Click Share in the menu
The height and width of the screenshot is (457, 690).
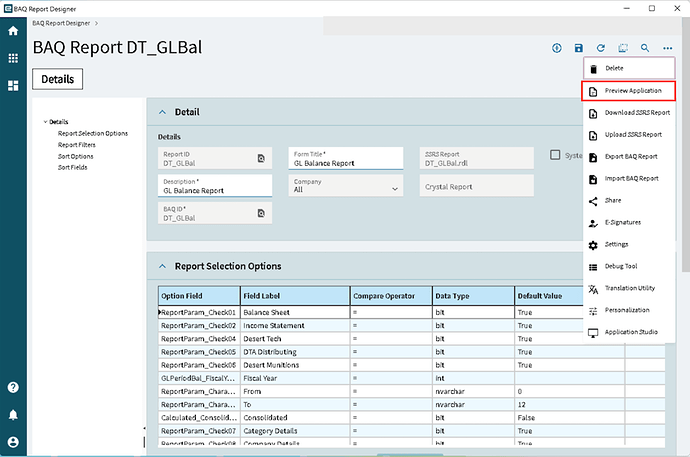click(629, 201)
